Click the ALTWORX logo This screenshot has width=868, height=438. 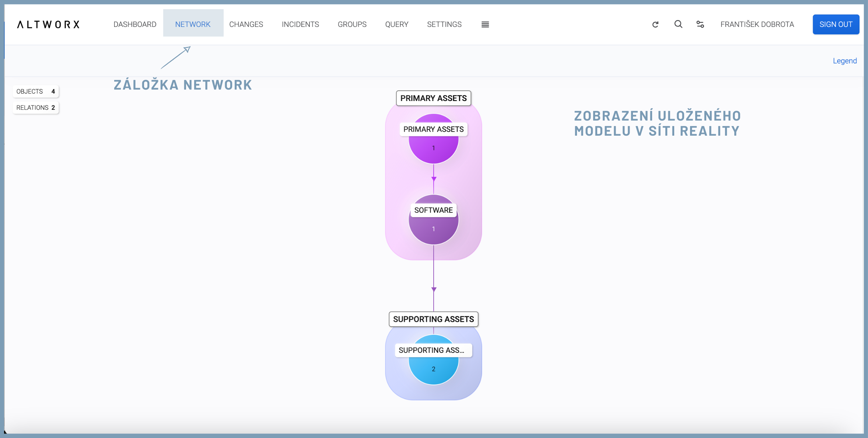[x=48, y=24]
